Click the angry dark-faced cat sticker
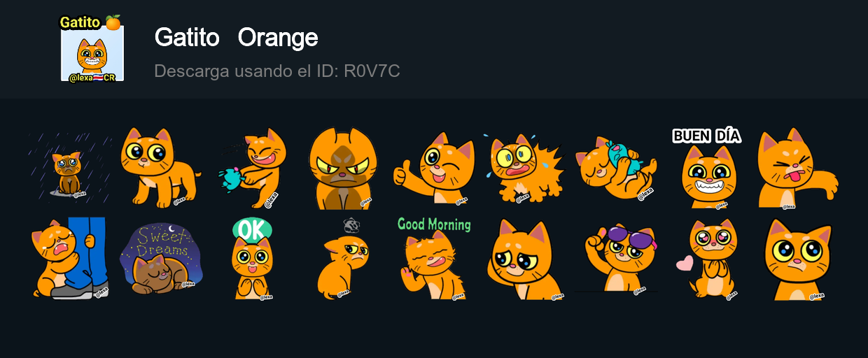 pos(343,168)
